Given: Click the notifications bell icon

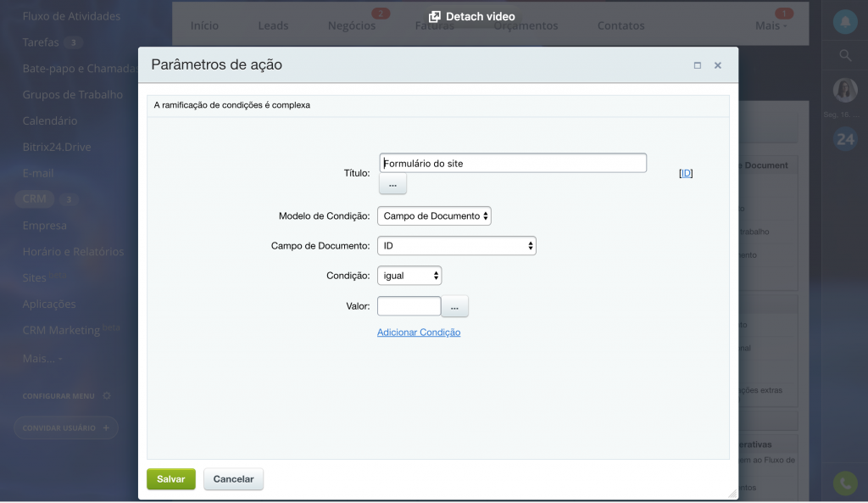Looking at the screenshot, I should coord(845,22).
